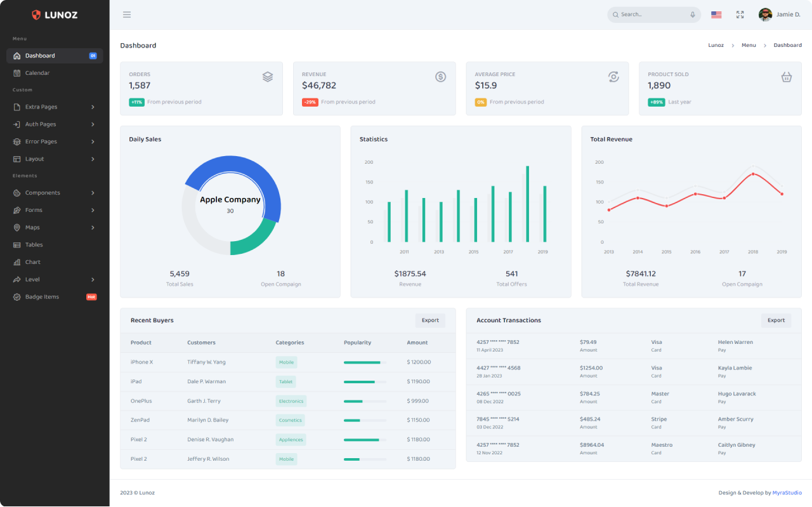The width and height of the screenshot is (812, 507).
Task: Open the US flag language selector
Action: coord(716,15)
